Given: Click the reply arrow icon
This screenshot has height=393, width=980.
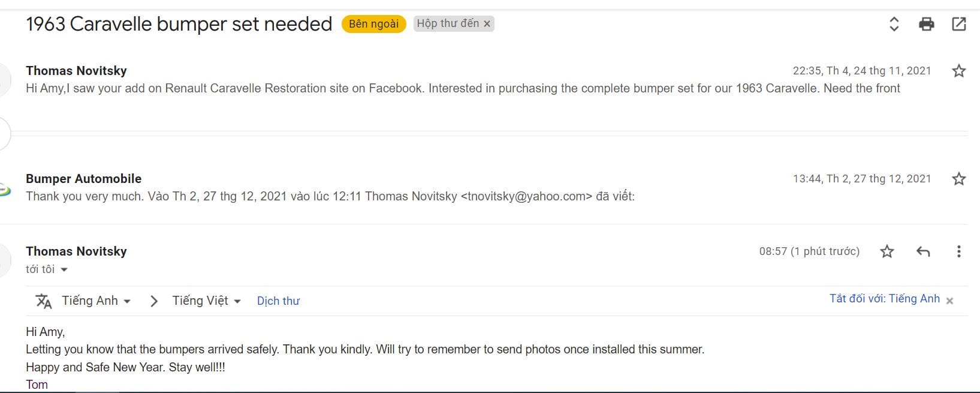Looking at the screenshot, I should tap(923, 251).
